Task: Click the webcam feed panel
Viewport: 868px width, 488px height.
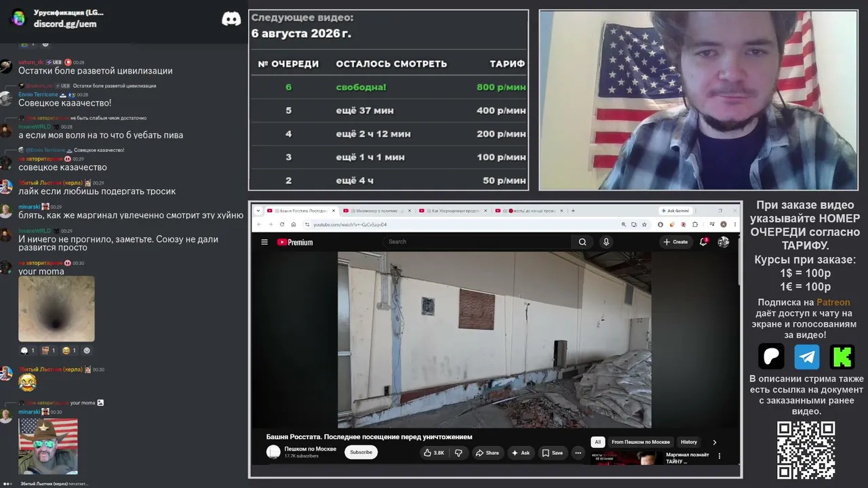Action: pos(698,100)
